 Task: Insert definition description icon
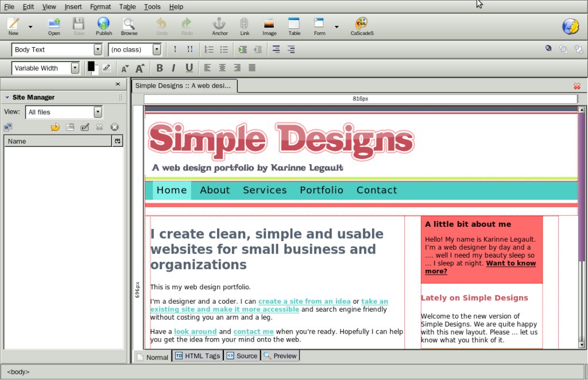coord(291,49)
